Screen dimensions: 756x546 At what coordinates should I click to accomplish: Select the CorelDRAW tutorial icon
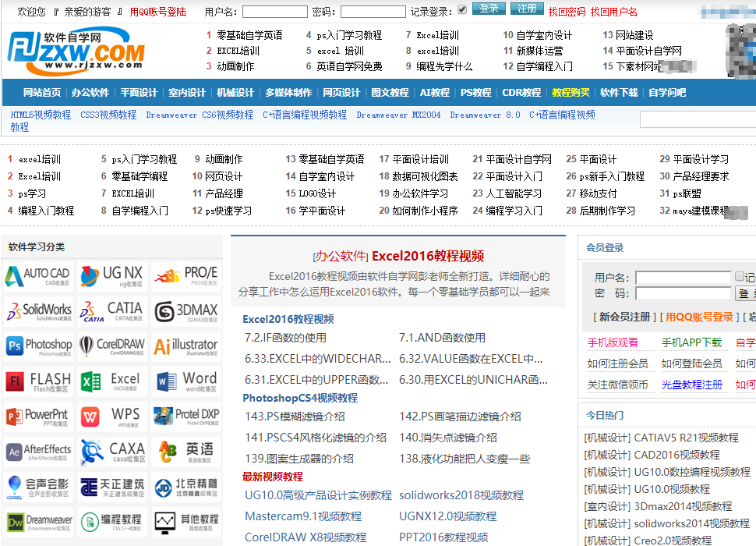pyautogui.click(x=112, y=346)
